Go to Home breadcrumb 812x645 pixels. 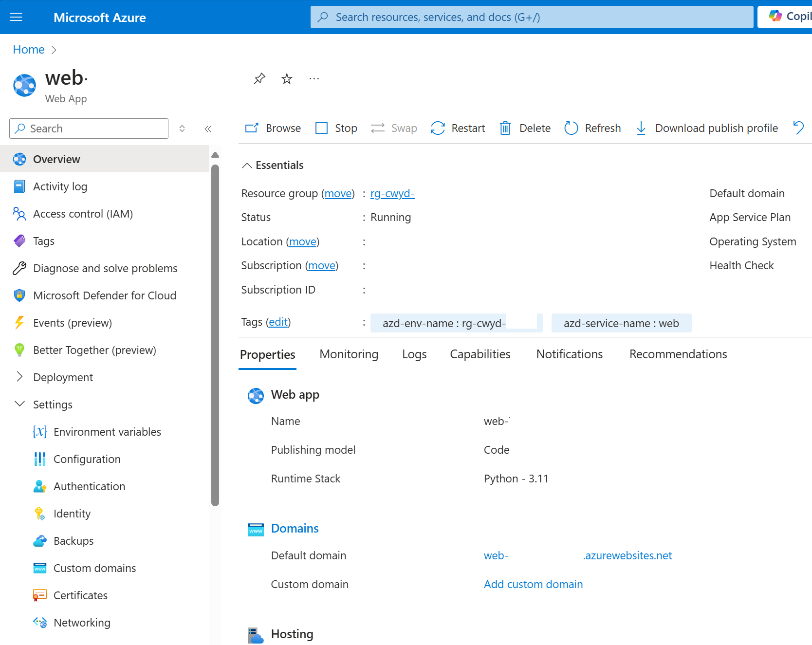(x=29, y=50)
